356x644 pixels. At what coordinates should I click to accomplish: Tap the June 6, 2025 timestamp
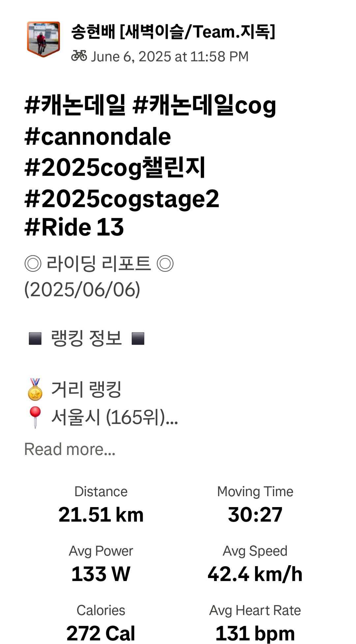[169, 57]
